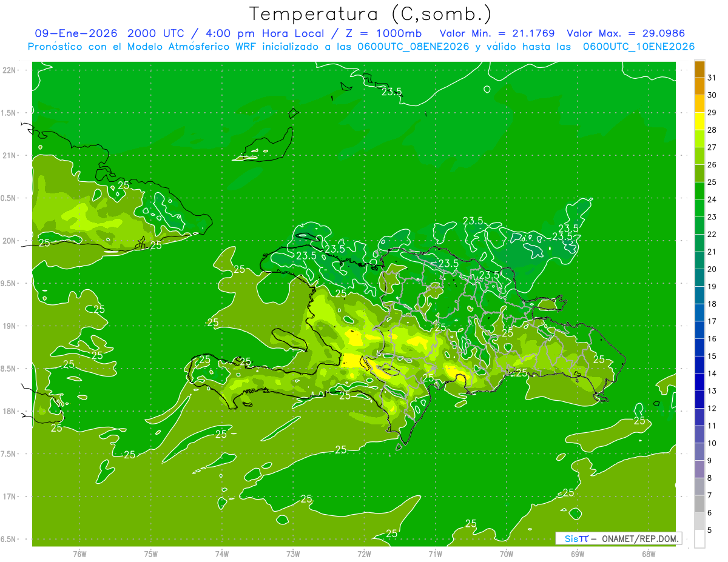Click the 0600UTC_10ENE2026 valid-until time text
The height and width of the screenshot is (562, 728).
click(639, 47)
